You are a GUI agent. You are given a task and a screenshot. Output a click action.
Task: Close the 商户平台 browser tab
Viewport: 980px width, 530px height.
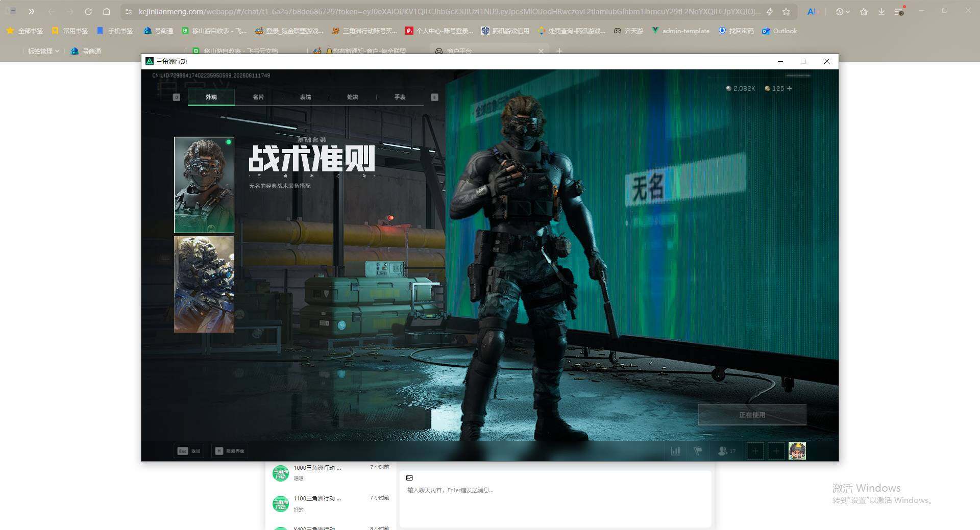click(541, 51)
